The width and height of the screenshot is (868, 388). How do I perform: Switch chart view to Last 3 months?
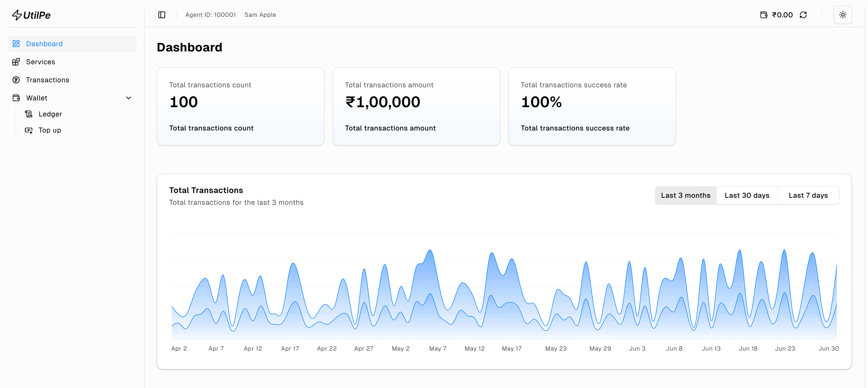click(686, 195)
